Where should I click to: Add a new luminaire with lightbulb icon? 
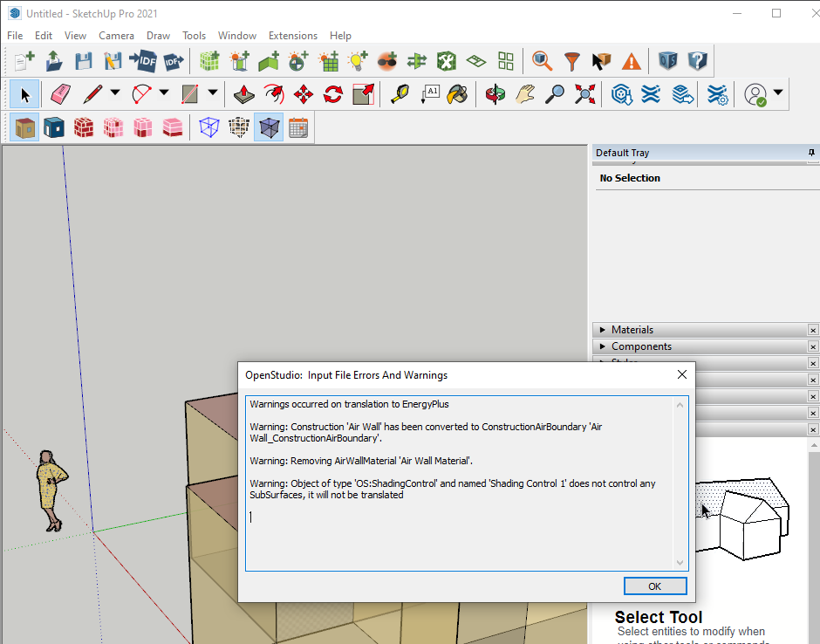359,61
